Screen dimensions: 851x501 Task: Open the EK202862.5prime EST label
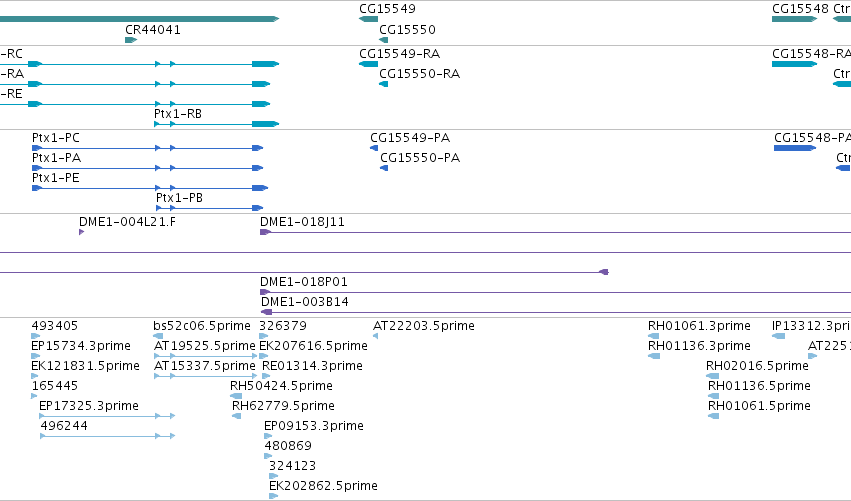[323, 485]
